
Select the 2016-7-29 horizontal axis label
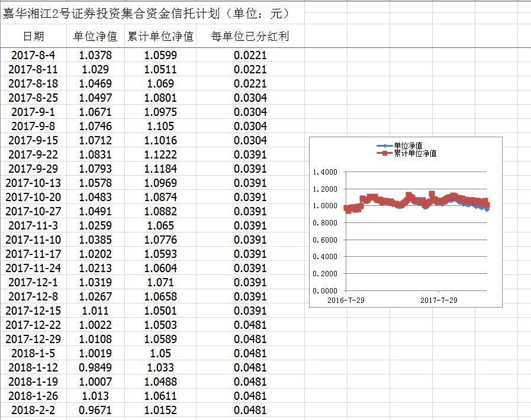point(346,300)
